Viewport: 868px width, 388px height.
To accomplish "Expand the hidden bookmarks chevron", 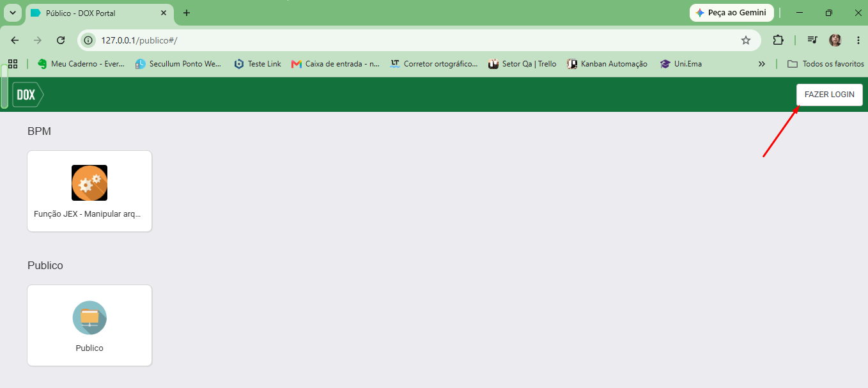I will pyautogui.click(x=761, y=64).
